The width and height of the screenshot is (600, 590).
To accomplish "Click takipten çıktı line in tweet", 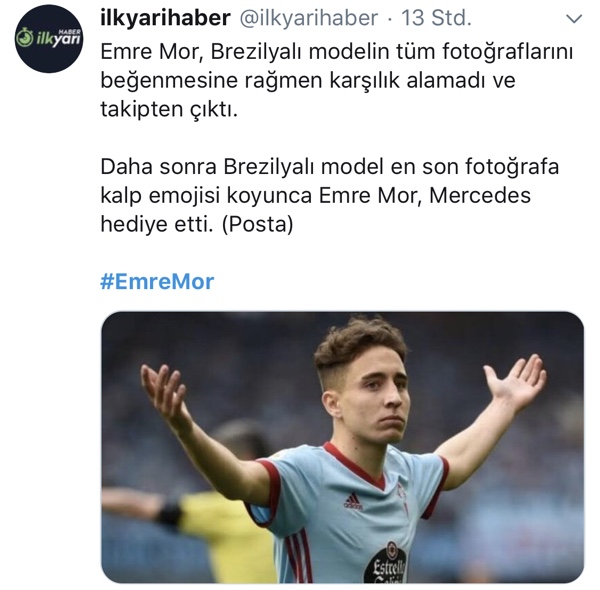I will coord(169,109).
